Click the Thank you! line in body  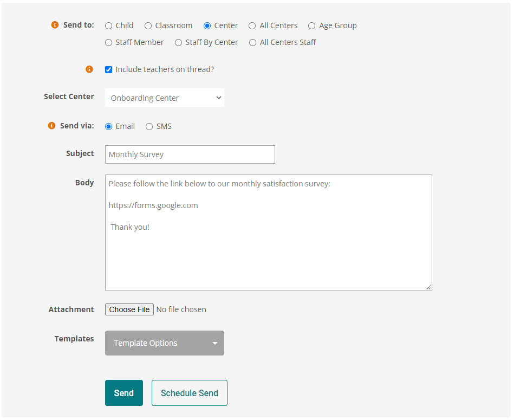130,227
